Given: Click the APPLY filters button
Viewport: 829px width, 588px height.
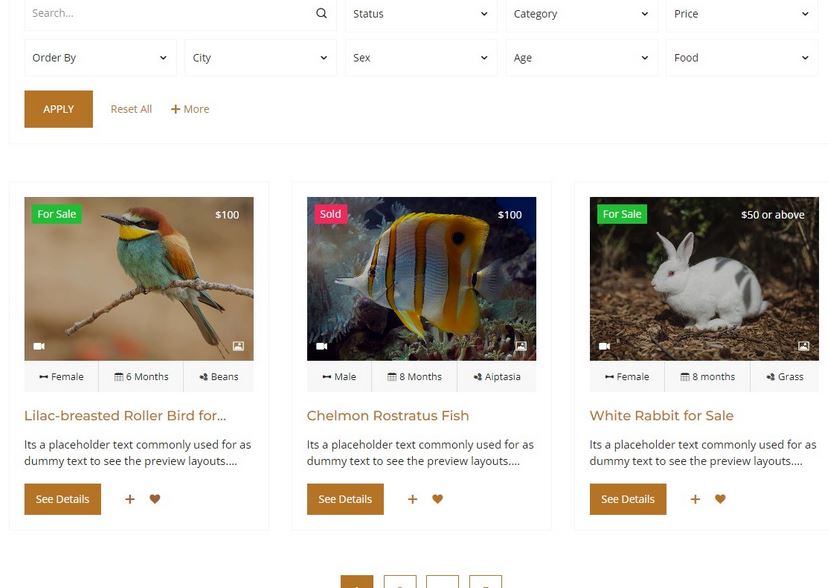Looking at the screenshot, I should (x=59, y=109).
